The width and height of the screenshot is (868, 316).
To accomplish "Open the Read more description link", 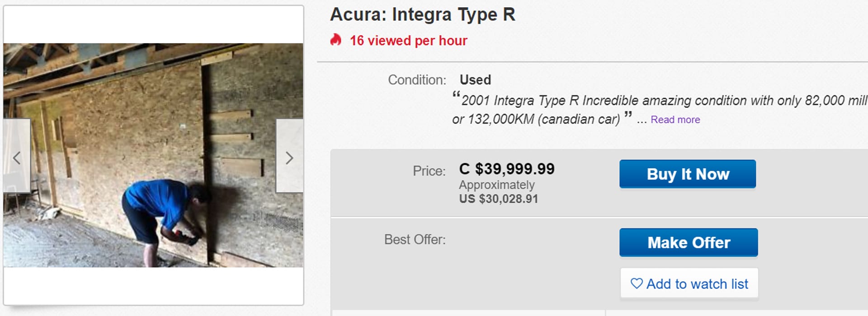I will tap(675, 120).
